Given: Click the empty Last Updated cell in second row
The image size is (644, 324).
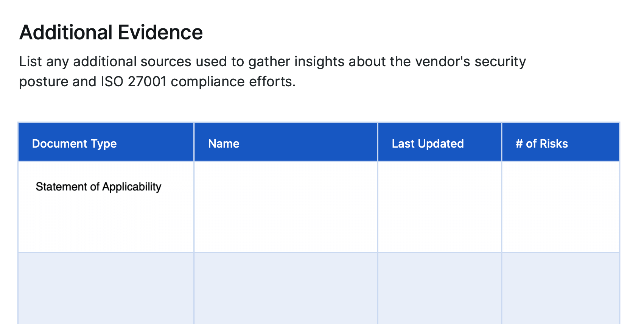Looking at the screenshot, I should 440,288.
